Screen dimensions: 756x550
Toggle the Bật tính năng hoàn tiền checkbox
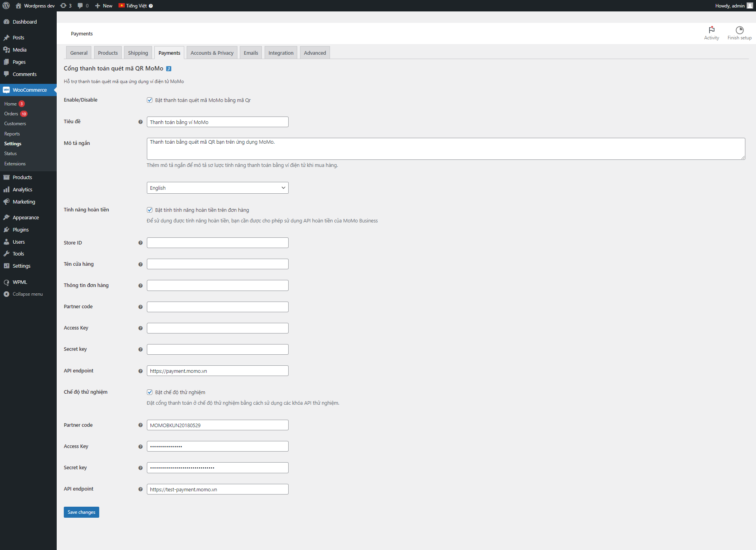tap(150, 210)
